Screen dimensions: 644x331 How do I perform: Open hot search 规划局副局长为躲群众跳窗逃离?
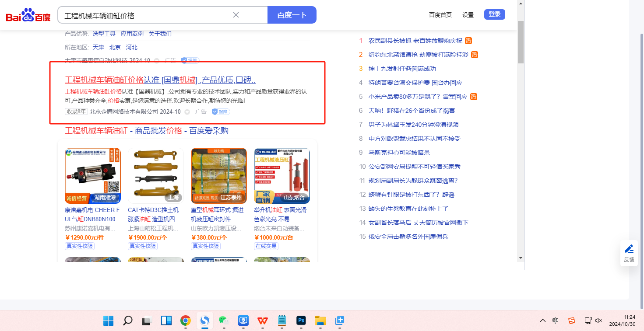(x=413, y=181)
